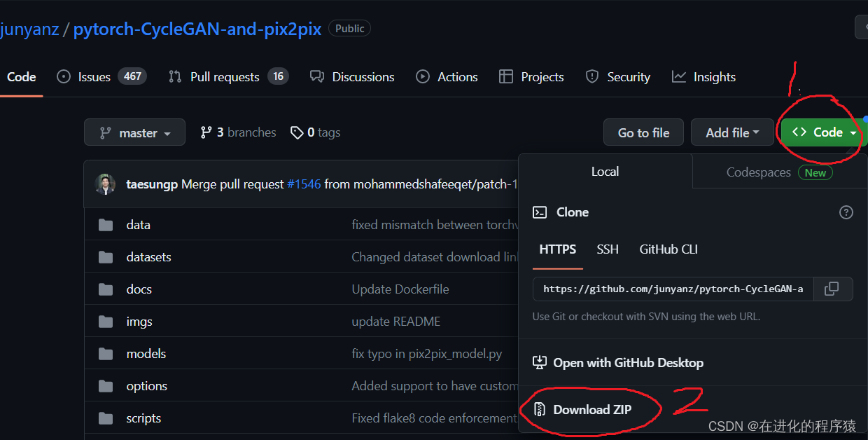View the Insights tab
Image resolution: width=868 pixels, height=440 pixels.
point(703,77)
